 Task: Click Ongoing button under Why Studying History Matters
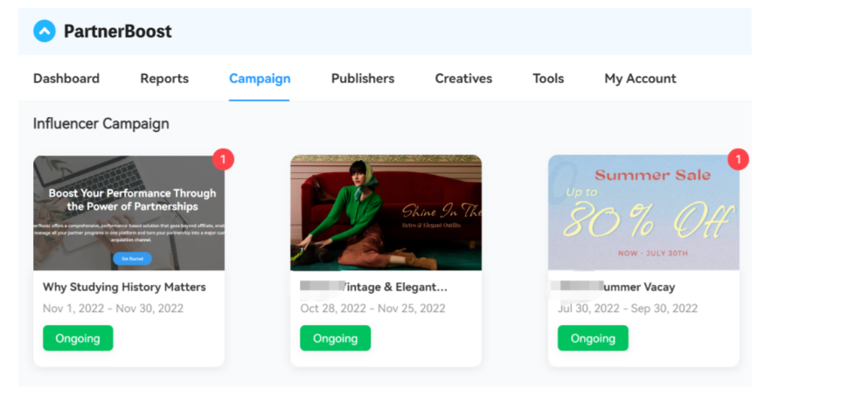pyautogui.click(x=78, y=338)
